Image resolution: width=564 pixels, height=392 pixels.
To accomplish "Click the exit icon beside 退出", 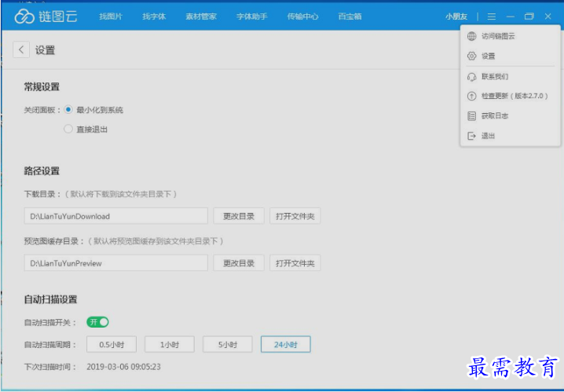I will (471, 136).
